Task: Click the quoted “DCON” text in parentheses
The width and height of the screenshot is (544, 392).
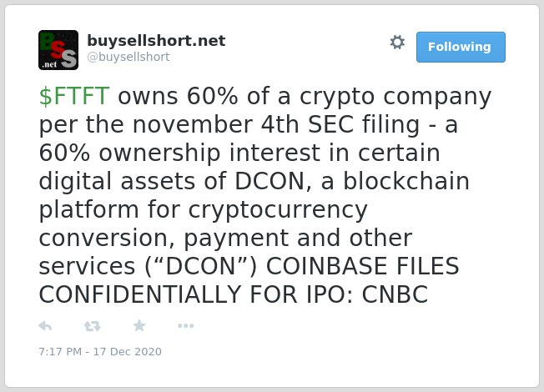Action: point(200,266)
